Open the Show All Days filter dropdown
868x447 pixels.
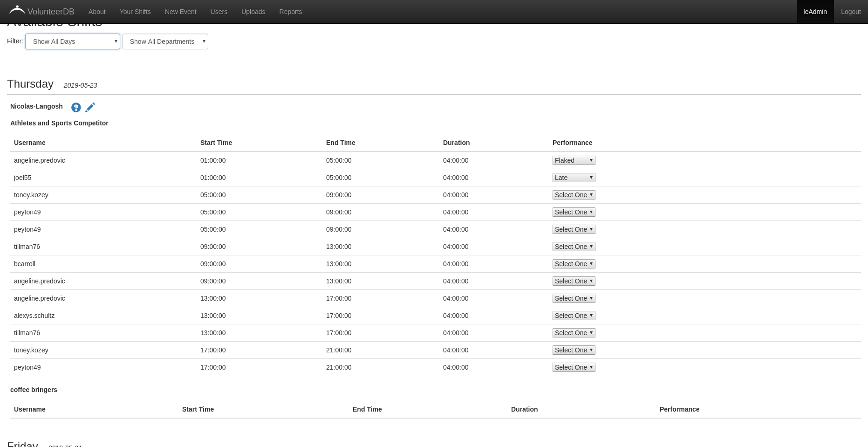point(73,41)
